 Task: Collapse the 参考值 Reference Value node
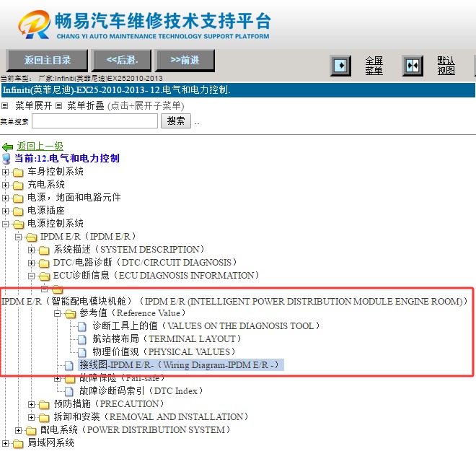(x=57, y=313)
